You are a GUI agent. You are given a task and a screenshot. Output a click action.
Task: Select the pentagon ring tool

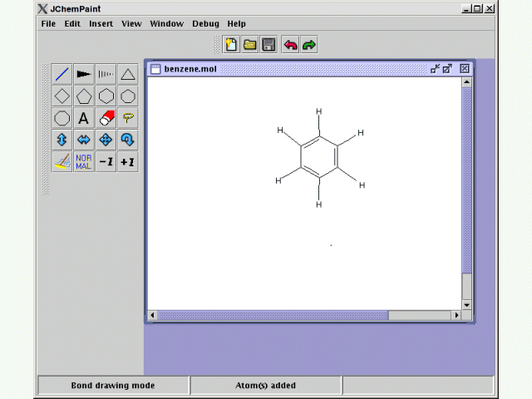(x=84, y=96)
